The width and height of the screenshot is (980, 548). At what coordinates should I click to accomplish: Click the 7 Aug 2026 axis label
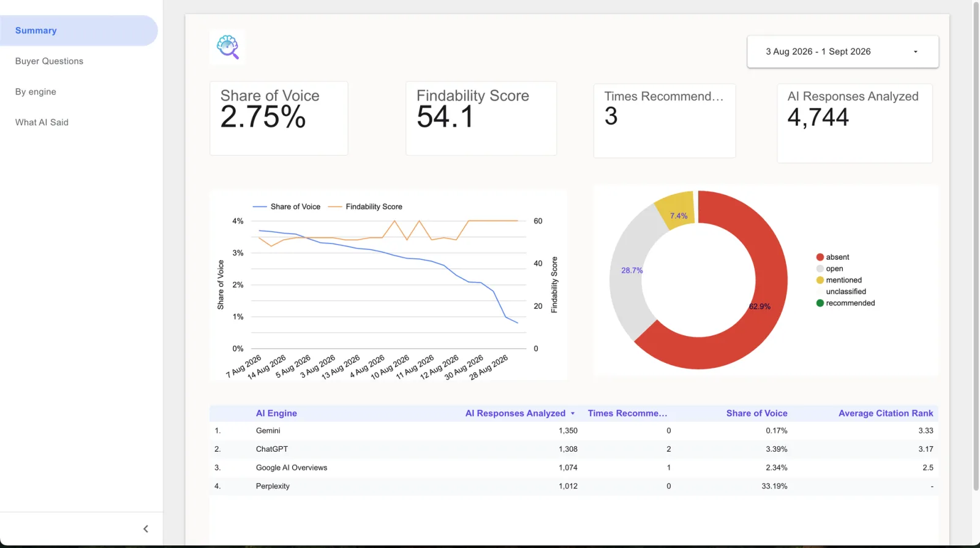click(244, 367)
